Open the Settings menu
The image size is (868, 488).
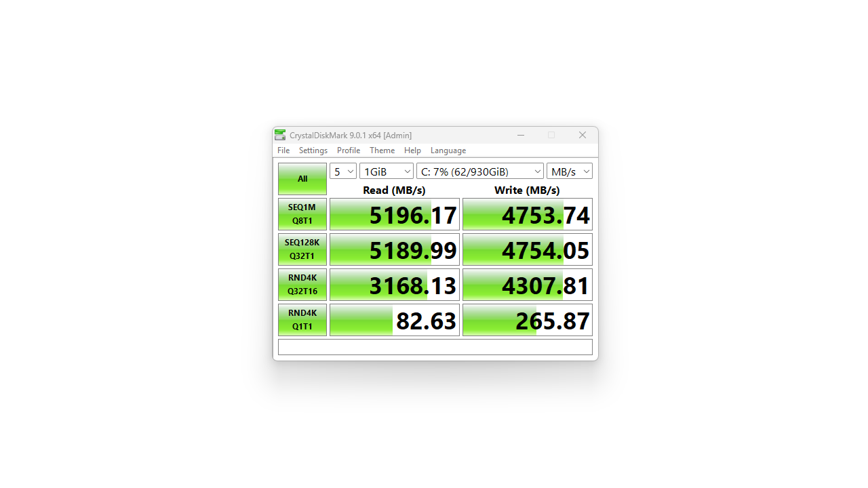(x=313, y=150)
